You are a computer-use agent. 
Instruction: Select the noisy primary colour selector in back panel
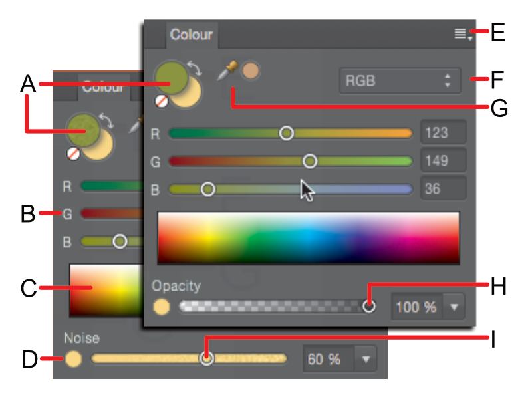click(x=82, y=130)
